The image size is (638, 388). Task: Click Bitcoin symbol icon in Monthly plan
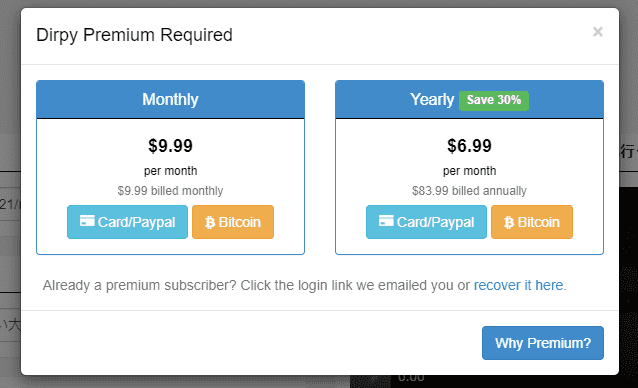coord(210,222)
